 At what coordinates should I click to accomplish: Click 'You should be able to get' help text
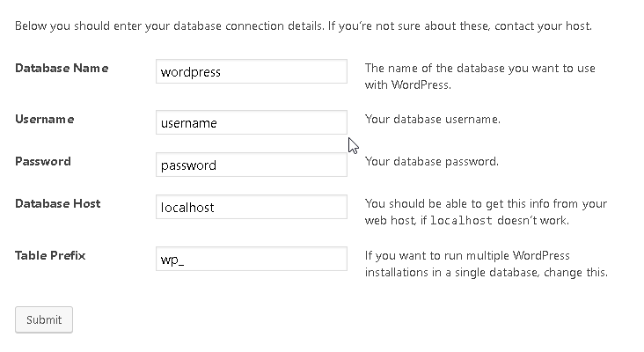click(x=486, y=212)
